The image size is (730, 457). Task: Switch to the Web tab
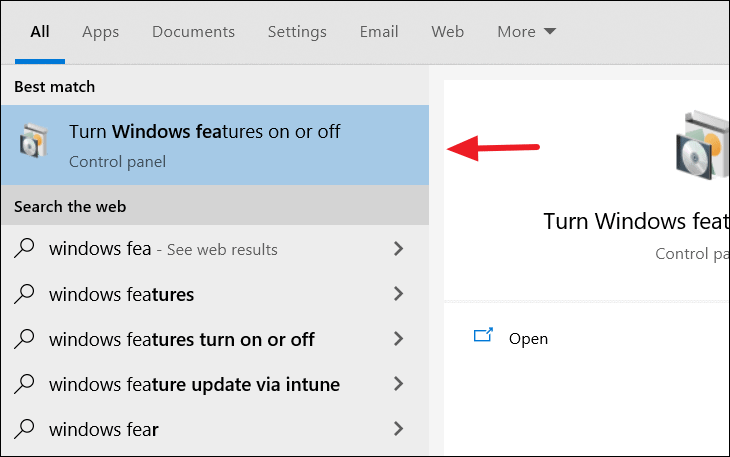click(x=447, y=32)
